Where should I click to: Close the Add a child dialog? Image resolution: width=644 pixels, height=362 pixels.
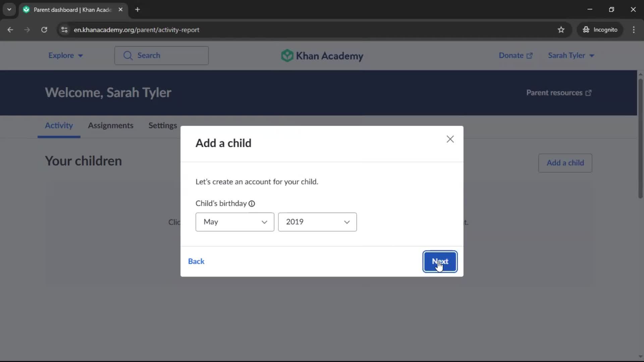click(x=450, y=139)
